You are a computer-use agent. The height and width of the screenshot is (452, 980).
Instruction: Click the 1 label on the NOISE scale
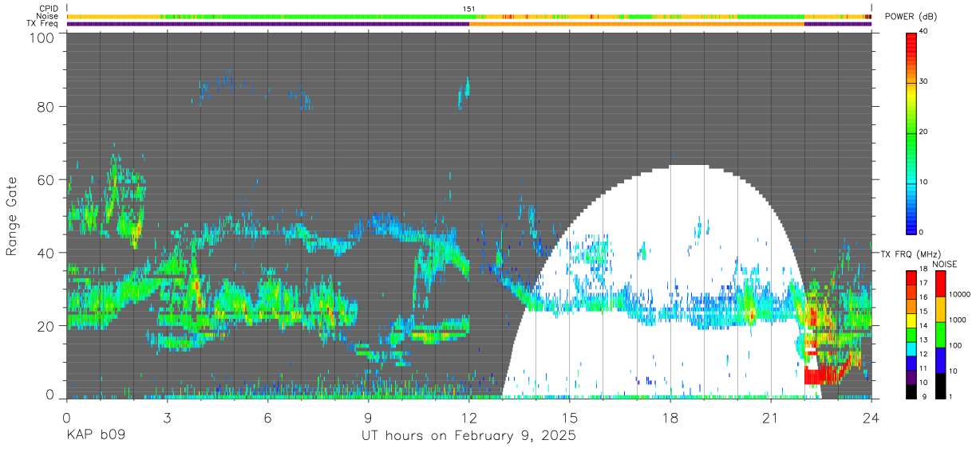coord(952,395)
